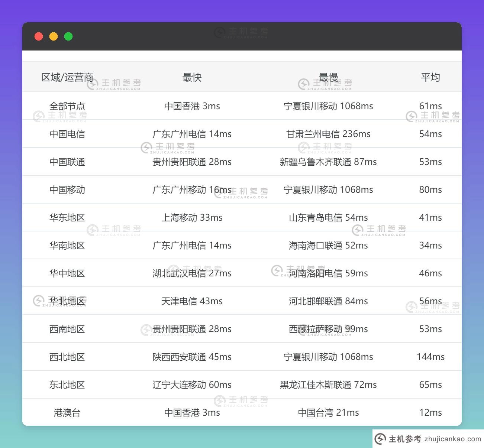
Task: Click the red close dot in title bar
Action: (39, 36)
